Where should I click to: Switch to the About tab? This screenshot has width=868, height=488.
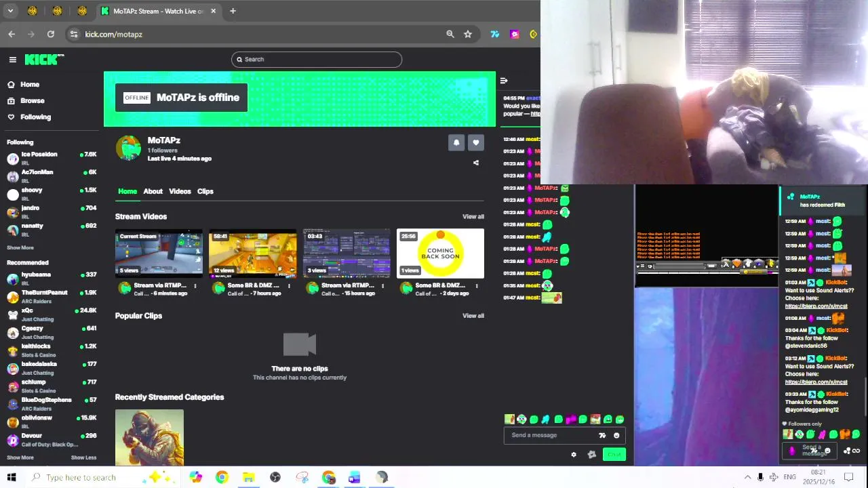point(153,192)
